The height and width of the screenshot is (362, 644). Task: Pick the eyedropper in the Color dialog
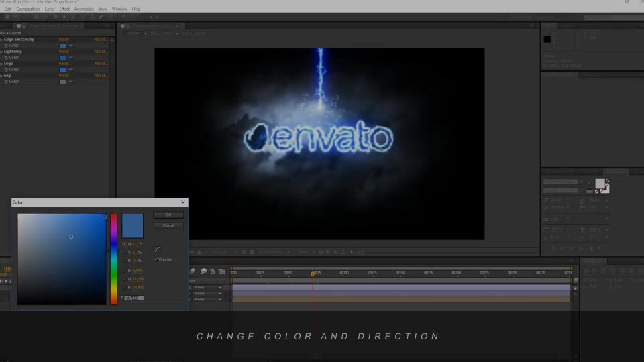tap(157, 249)
